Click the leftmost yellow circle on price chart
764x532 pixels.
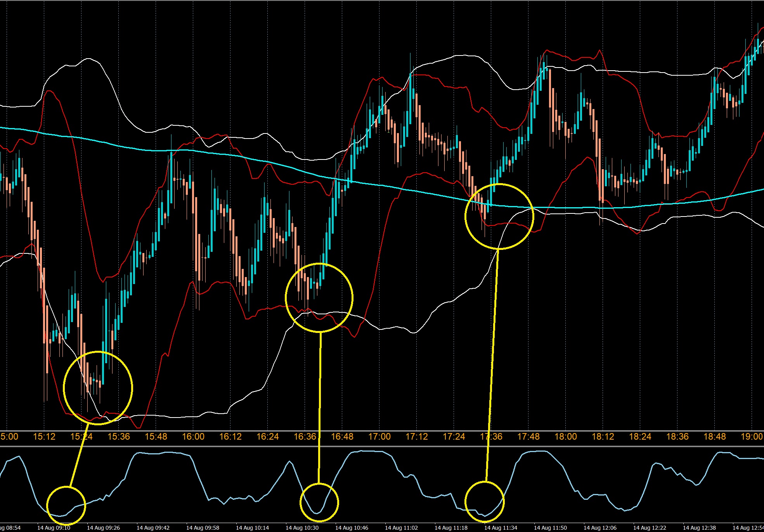click(98, 388)
